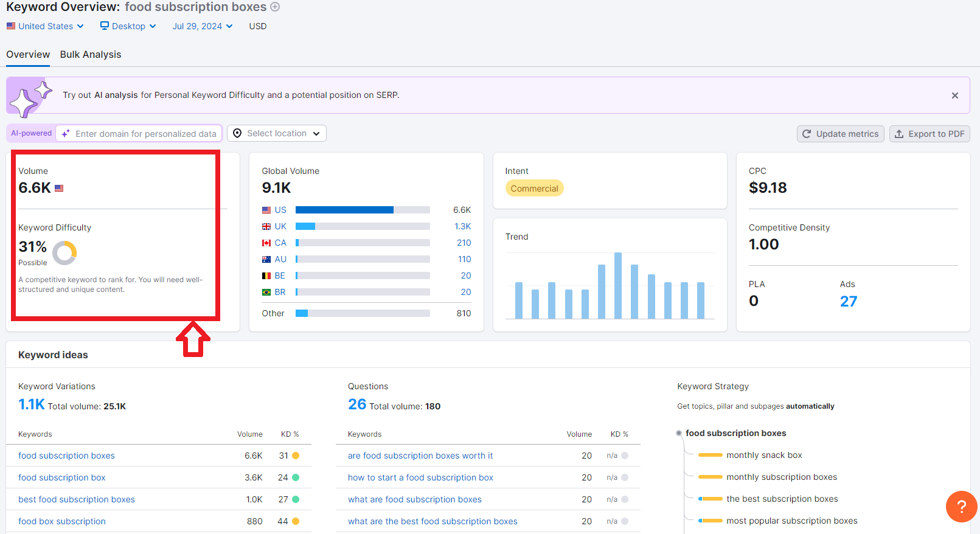Click orange KD dot for food box subscription

296,521
